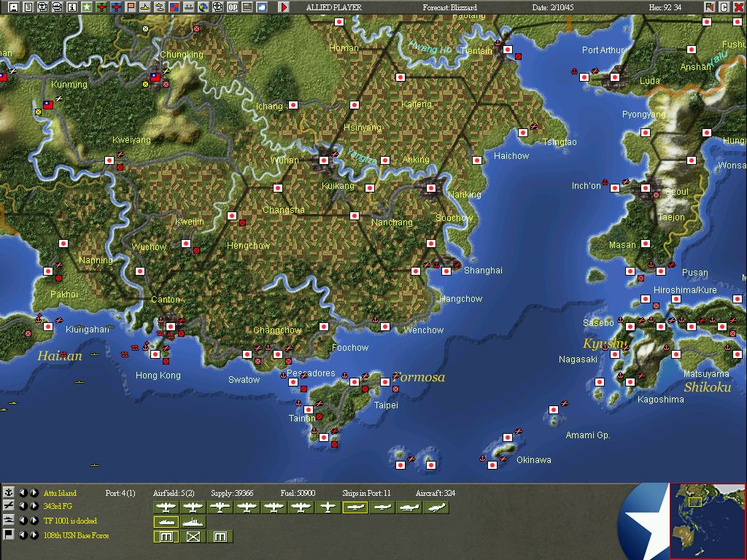Open the OP operations report icon

click(x=233, y=7)
